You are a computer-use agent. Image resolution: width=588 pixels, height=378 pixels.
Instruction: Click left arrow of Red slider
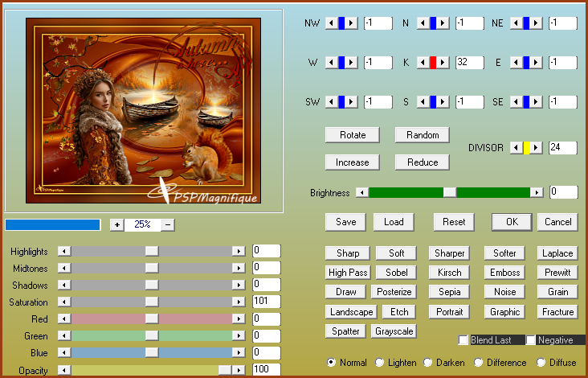point(64,318)
